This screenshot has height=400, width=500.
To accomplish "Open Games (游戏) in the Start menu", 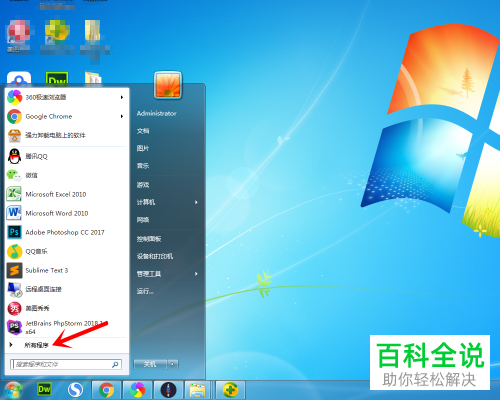I will coord(143,185).
